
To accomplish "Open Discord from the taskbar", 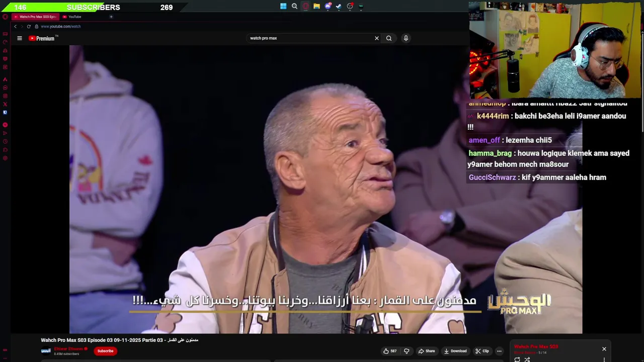I will click(328, 7).
